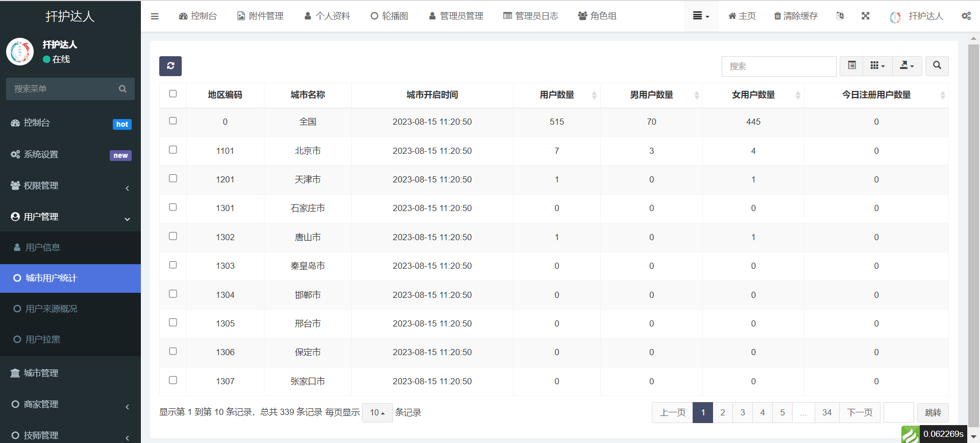Sort by 用户数量 column header
This screenshot has height=443, width=980.
[x=557, y=95]
